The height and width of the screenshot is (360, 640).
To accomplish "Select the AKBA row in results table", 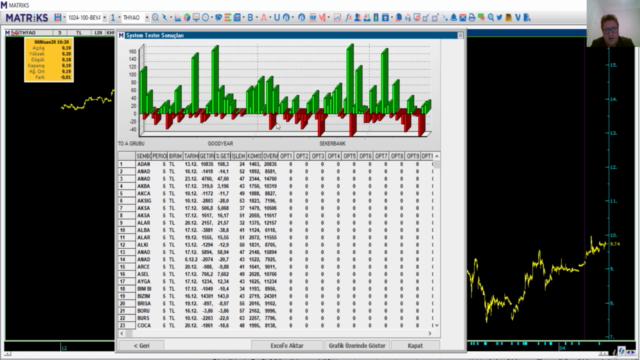I will 276,186.
